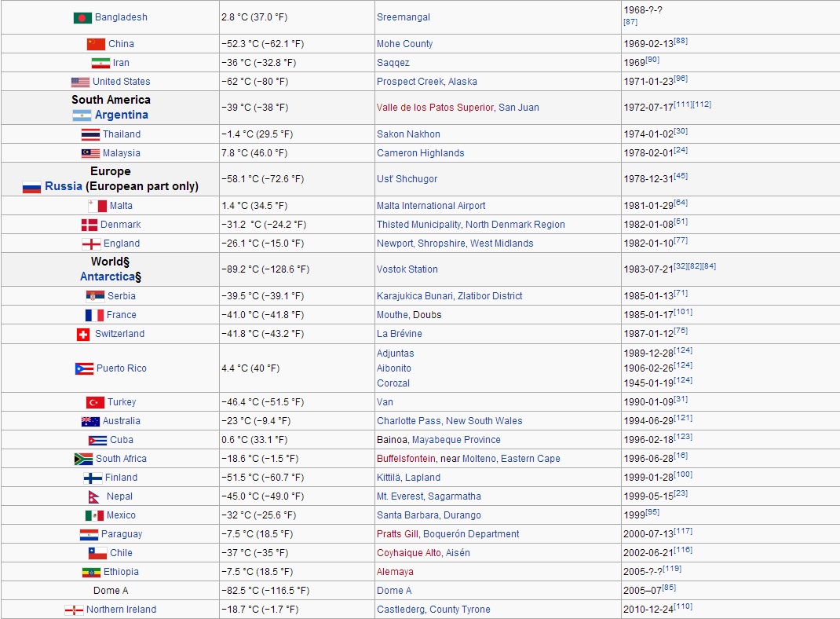The height and width of the screenshot is (619, 840).
Task: Open citation 110 for Northern Ireland date
Action: tap(683, 606)
